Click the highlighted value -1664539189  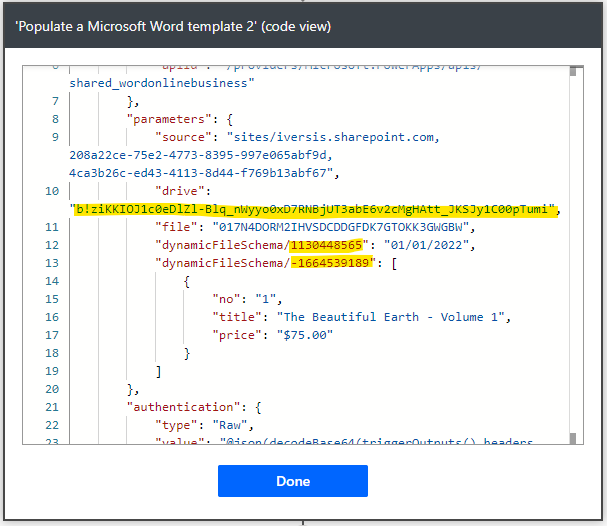click(x=333, y=263)
